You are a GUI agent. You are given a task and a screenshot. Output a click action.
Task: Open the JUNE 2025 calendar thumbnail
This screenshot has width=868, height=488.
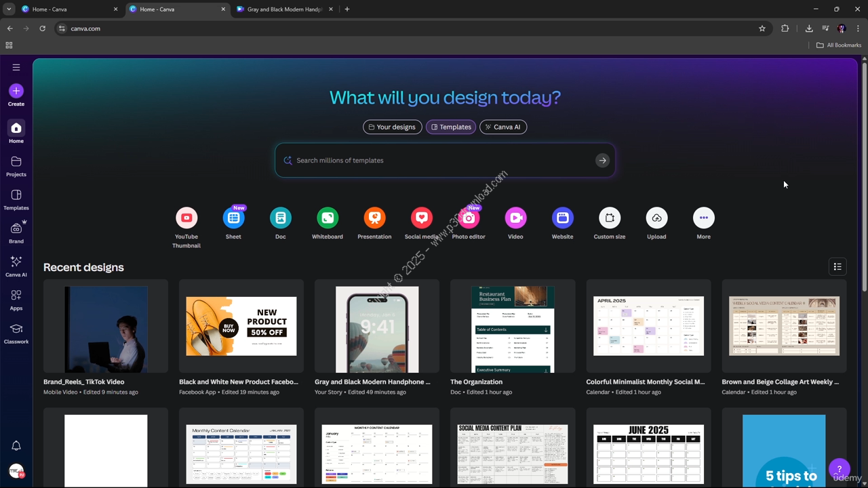pos(648,448)
